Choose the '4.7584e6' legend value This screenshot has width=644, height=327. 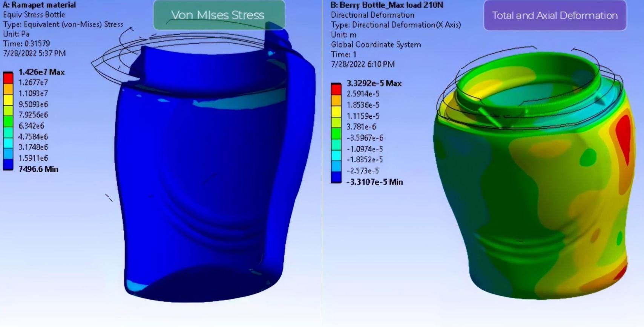[x=33, y=137]
